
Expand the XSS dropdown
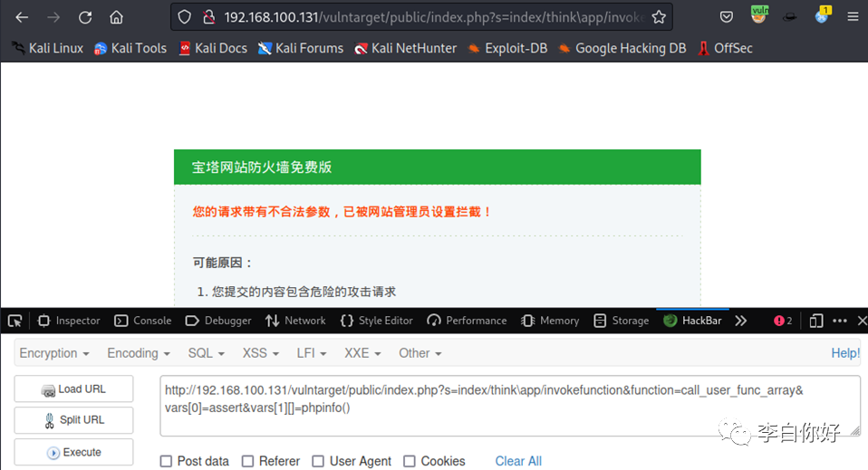260,353
